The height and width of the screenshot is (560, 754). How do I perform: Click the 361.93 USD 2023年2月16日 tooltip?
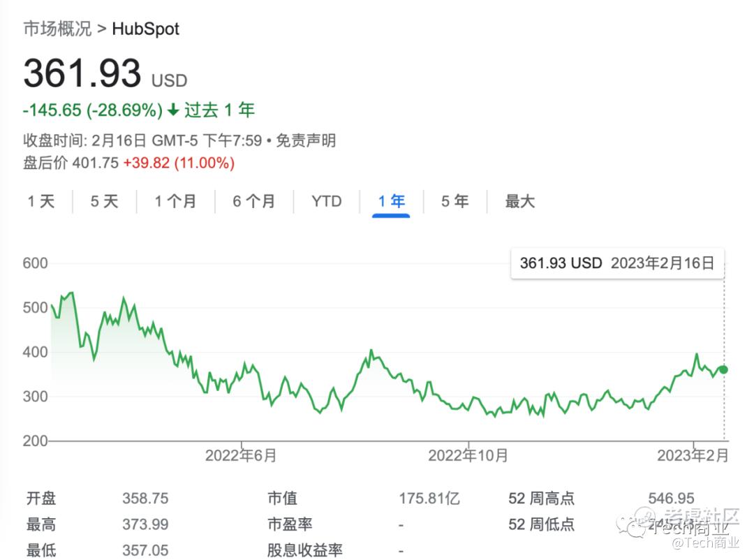617,263
